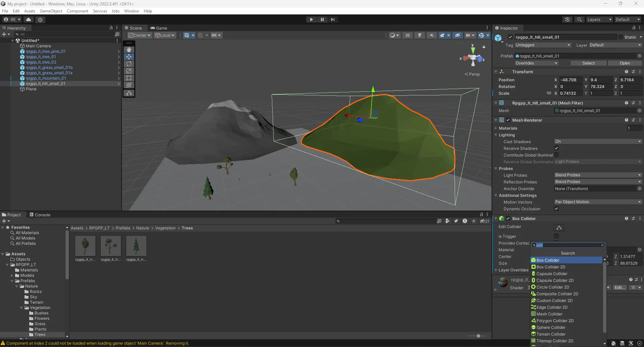Screen dimensions: 644x347
Task: Open the Component menu
Action: (77, 11)
